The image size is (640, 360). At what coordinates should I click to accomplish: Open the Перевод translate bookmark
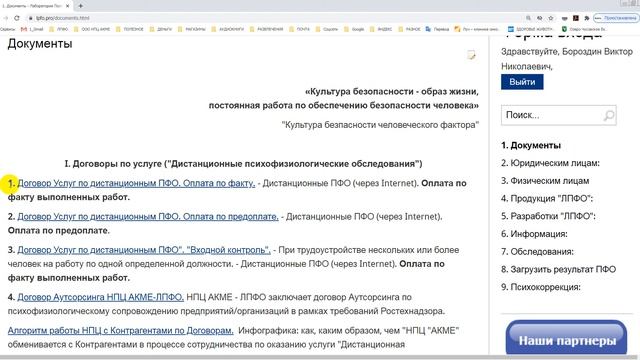[437, 29]
